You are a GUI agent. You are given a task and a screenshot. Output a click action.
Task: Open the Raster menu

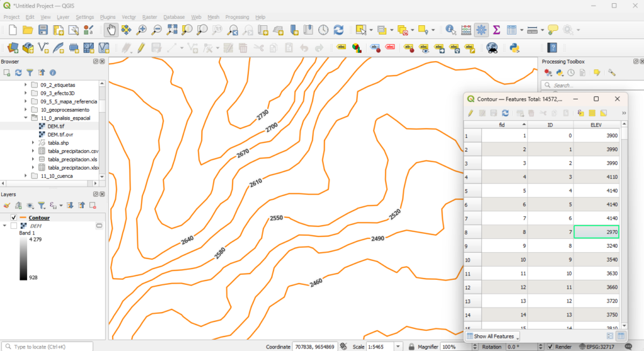click(x=149, y=17)
